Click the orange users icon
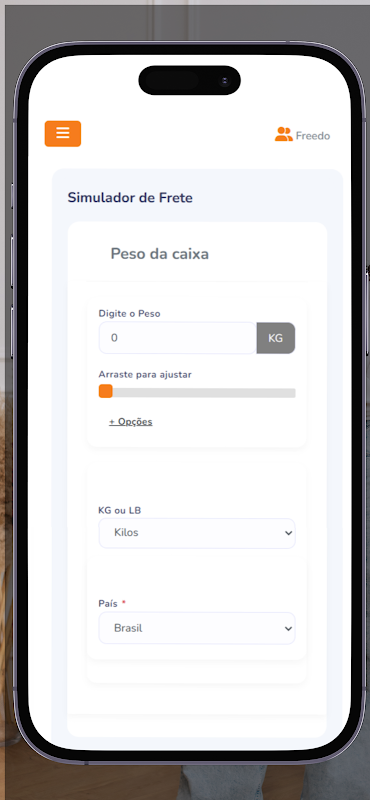 tap(283, 135)
